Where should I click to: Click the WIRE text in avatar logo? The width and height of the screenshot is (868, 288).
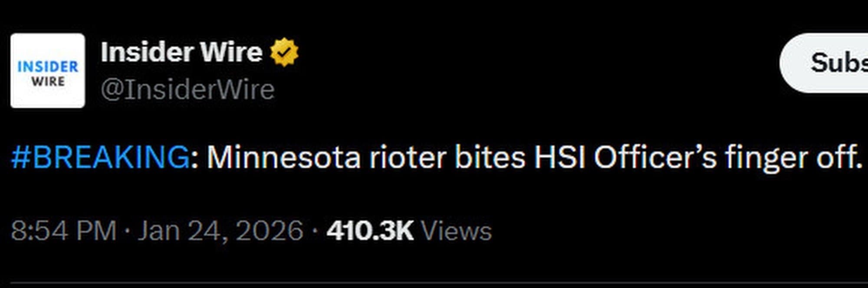pyautogui.click(x=48, y=82)
